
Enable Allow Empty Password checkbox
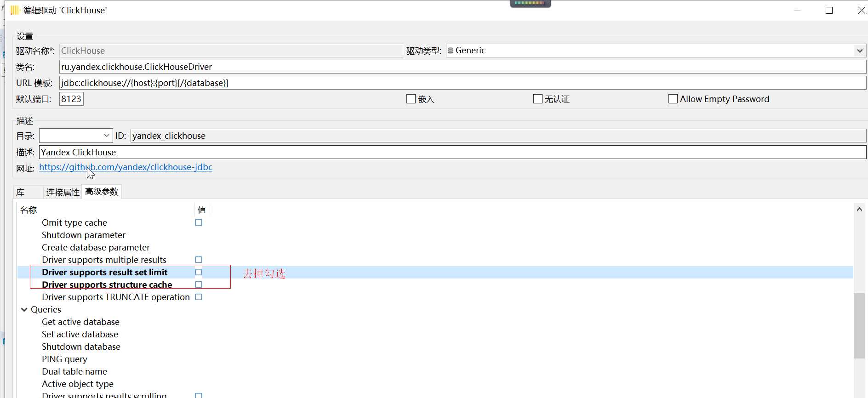[x=673, y=99]
